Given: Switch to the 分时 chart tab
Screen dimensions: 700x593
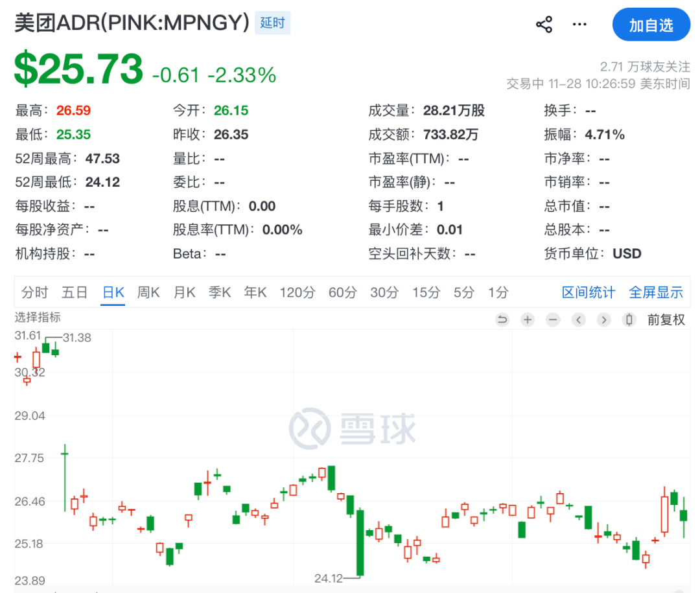Looking at the screenshot, I should point(35,292).
